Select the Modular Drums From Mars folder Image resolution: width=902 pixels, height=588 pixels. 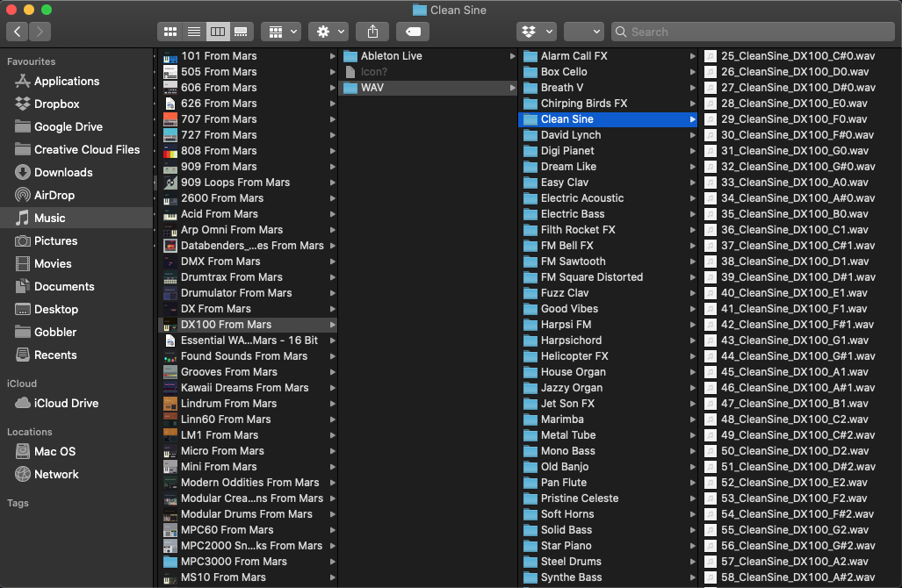pyautogui.click(x=248, y=514)
